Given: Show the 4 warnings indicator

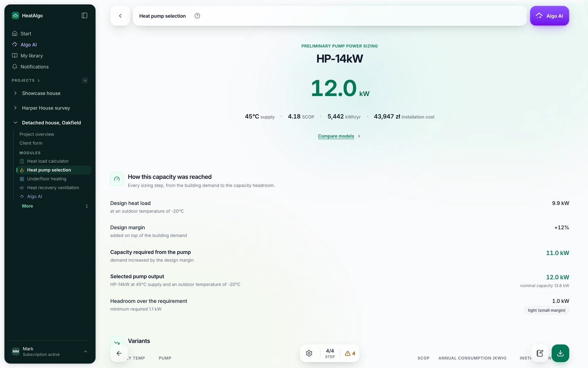Looking at the screenshot, I should tap(350, 353).
